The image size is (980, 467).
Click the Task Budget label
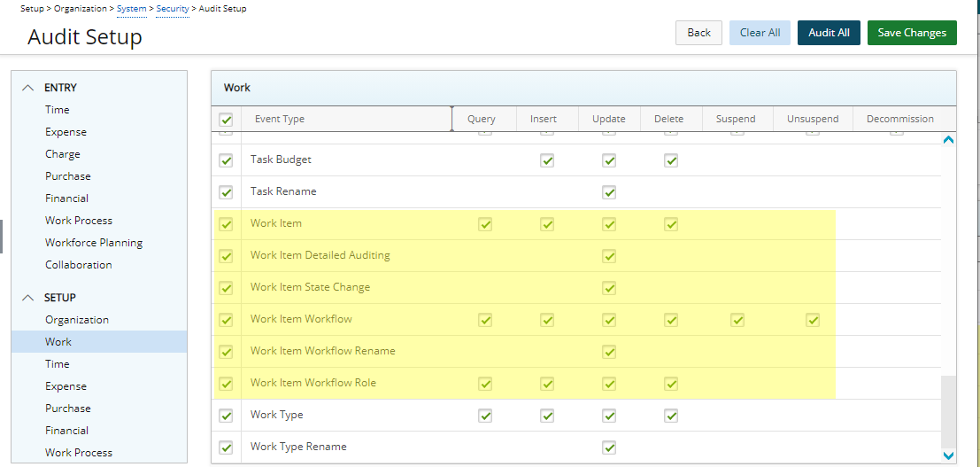[x=281, y=160]
